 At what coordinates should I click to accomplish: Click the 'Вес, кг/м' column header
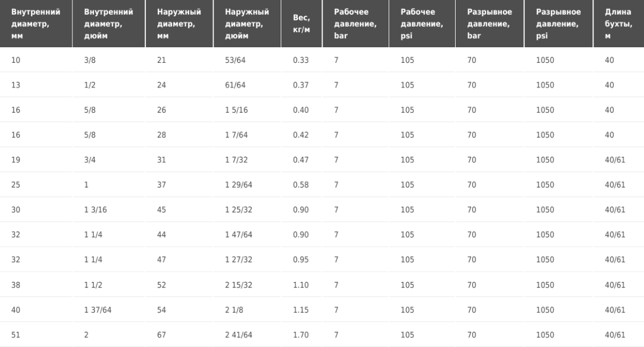tap(302, 24)
